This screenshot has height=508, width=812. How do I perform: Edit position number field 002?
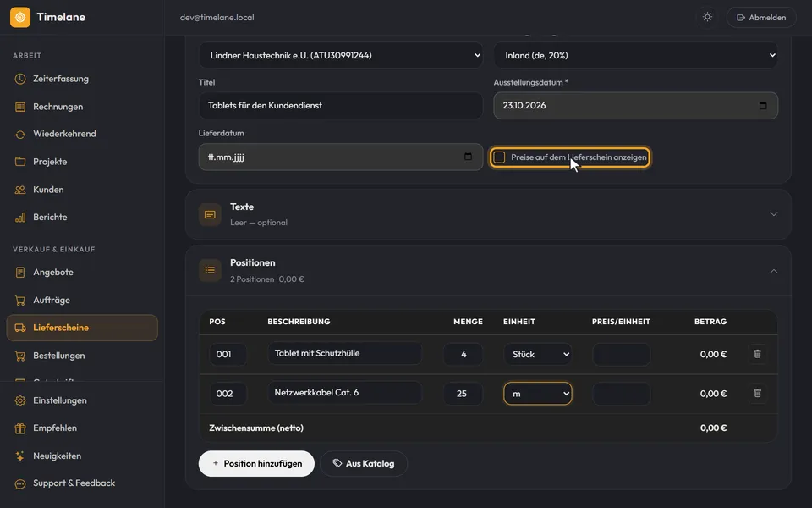point(228,394)
